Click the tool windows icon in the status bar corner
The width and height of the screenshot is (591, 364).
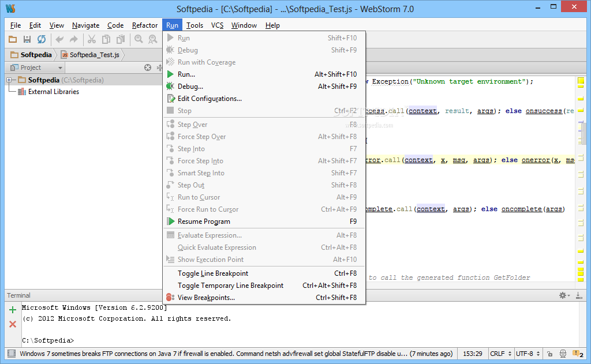pyautogui.click(x=12, y=354)
